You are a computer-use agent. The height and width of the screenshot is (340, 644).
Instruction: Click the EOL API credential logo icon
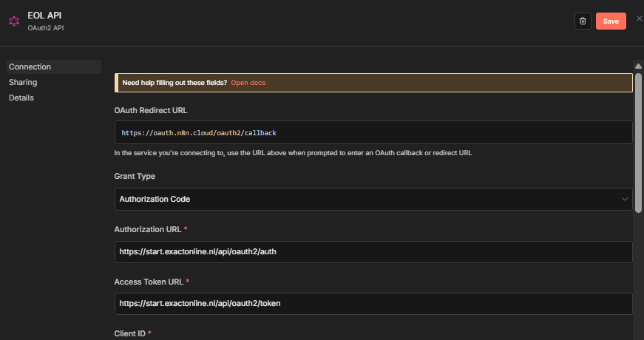[14, 21]
